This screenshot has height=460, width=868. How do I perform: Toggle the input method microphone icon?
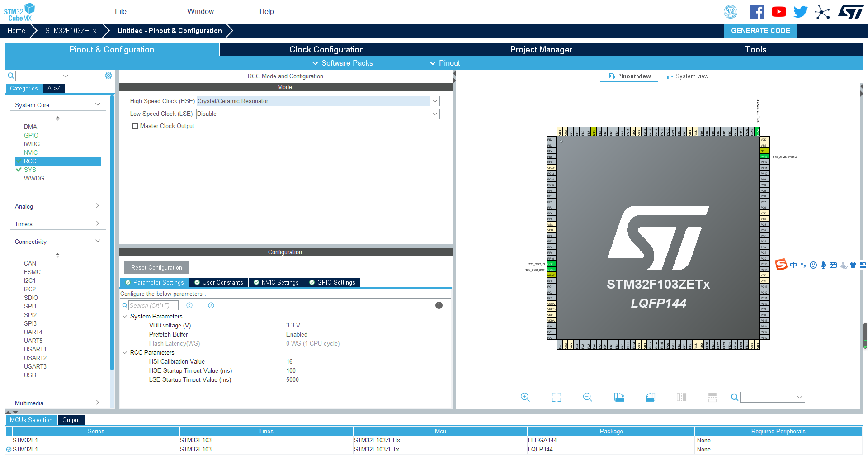(x=823, y=265)
